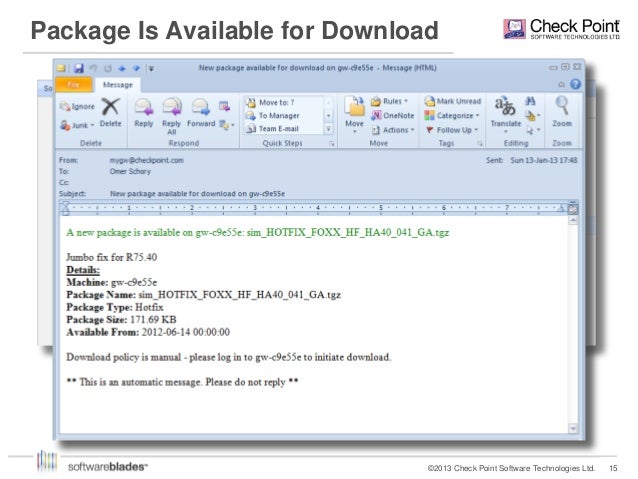638x479 pixels.
Task: Click the Undo arrow in title bar
Action: pos(94,68)
